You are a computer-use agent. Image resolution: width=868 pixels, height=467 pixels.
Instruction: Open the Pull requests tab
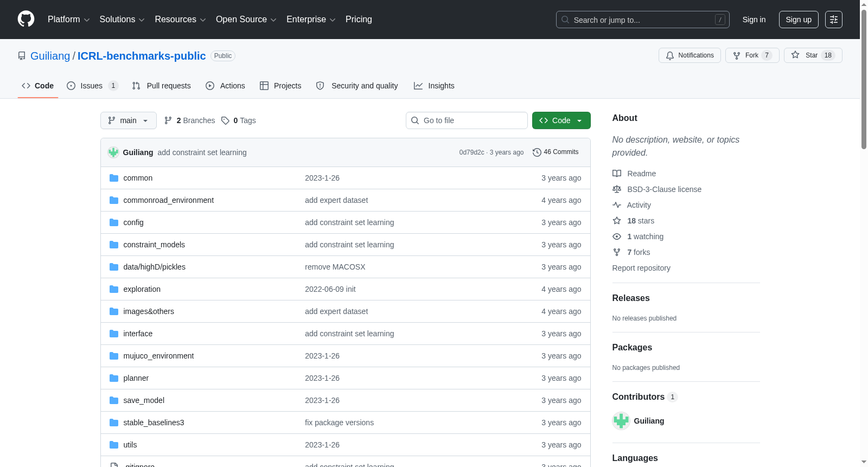click(162, 86)
